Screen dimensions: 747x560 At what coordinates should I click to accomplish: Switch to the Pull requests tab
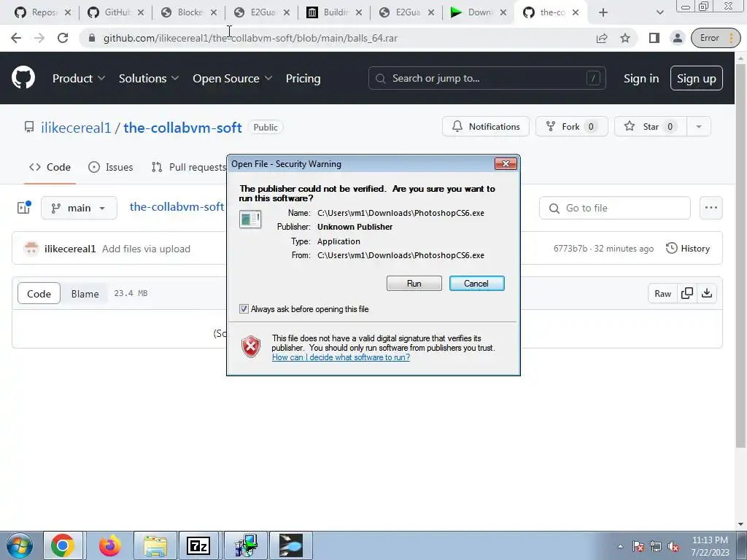pos(189,167)
